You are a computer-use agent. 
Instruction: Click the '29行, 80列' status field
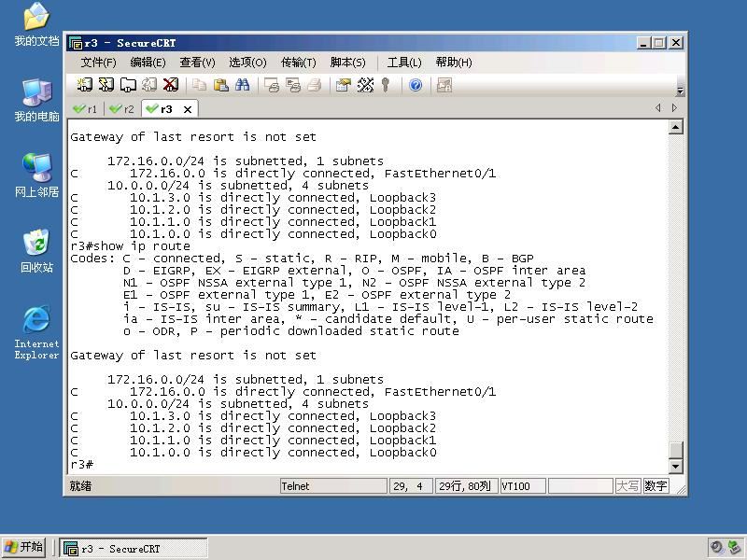coord(466,486)
